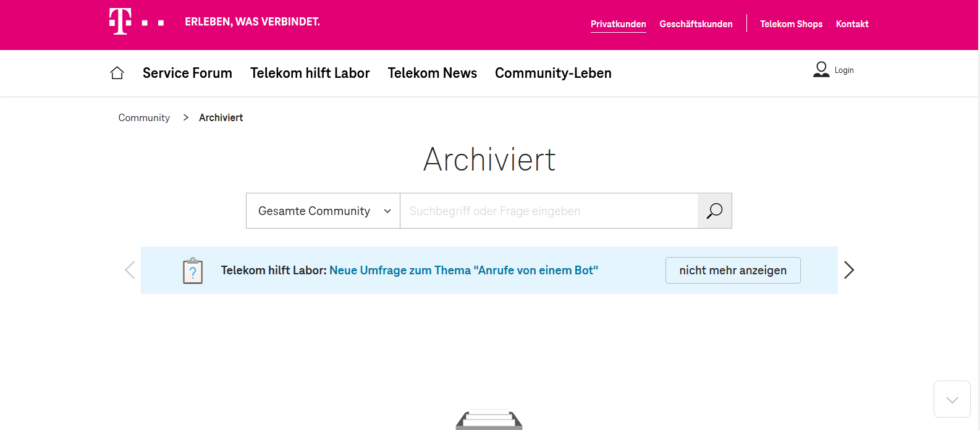980x430 pixels.
Task: Click the 'nicht mehr anzeigen' button
Action: [733, 270]
